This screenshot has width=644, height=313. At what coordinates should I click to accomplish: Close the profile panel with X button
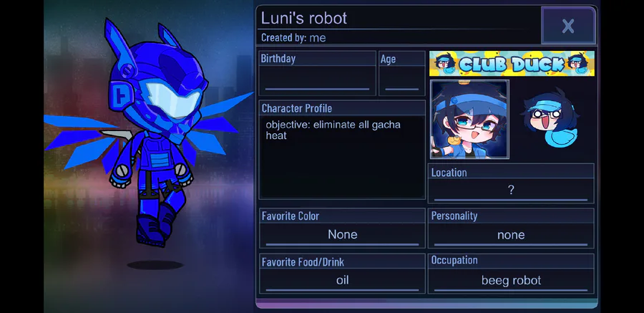pos(568,26)
